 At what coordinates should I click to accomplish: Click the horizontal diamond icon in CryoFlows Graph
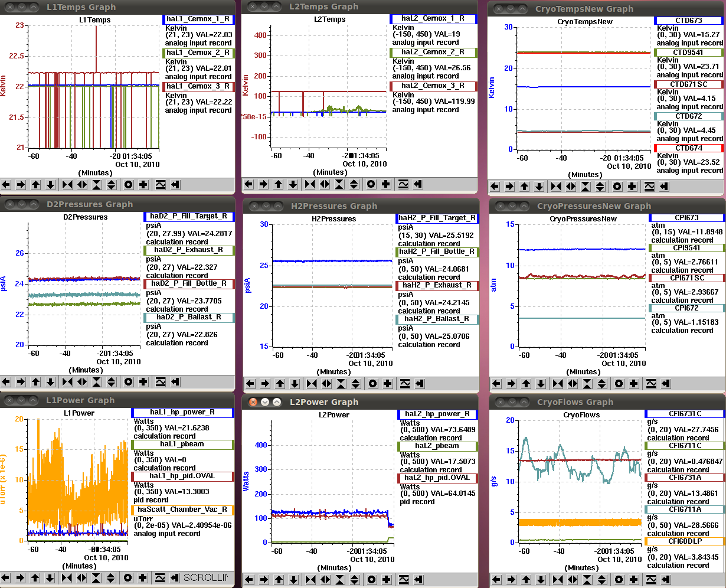point(571,580)
